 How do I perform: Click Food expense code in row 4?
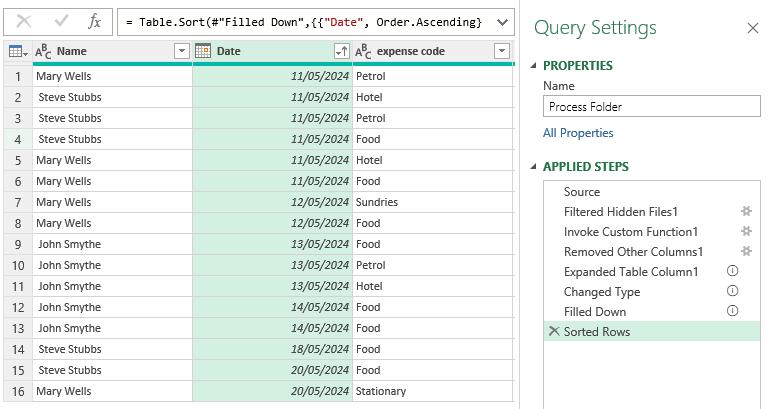(x=368, y=139)
